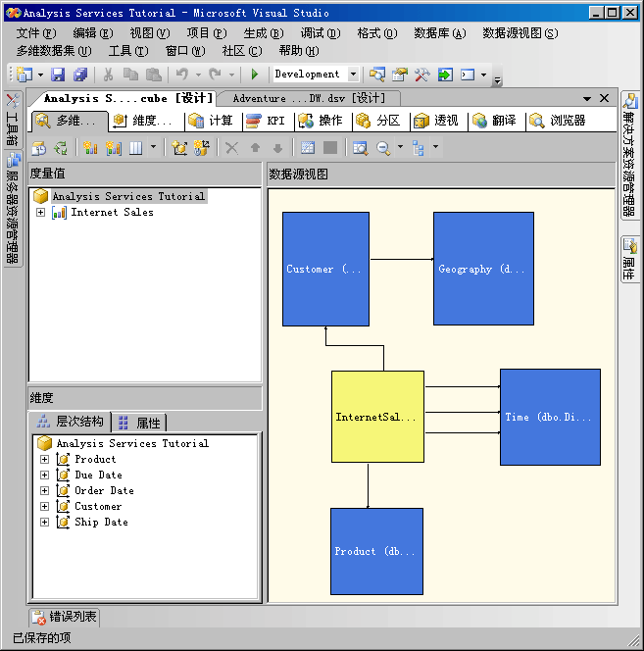644x651 pixels.
Task: Click the New Project toolbar icon
Action: point(25,75)
